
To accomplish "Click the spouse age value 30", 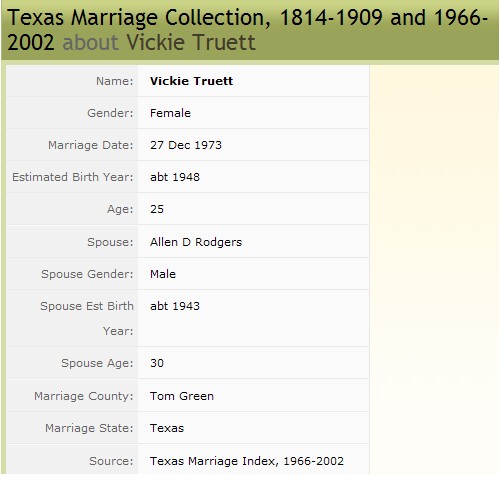I will pos(157,363).
